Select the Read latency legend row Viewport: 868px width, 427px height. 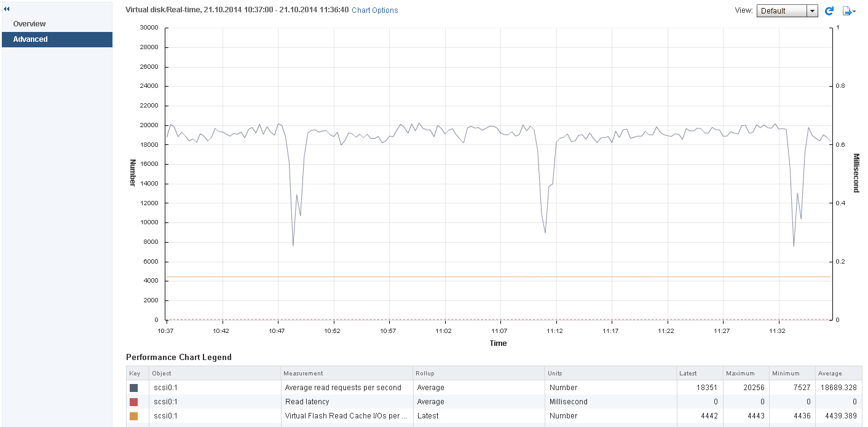(x=494, y=402)
